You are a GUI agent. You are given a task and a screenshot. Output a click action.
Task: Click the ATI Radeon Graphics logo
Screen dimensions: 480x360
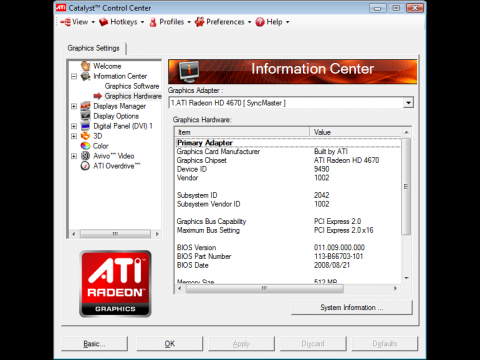click(115, 284)
